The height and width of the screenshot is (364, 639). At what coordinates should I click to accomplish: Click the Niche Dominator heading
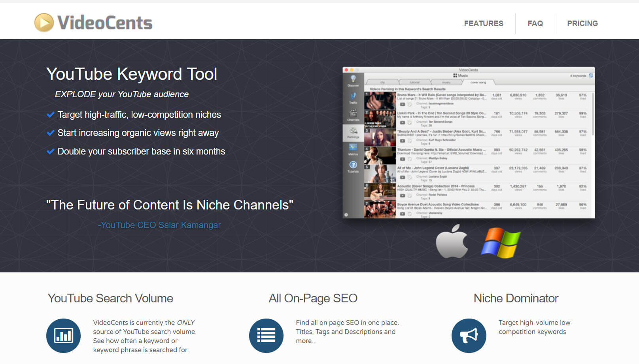[516, 298]
